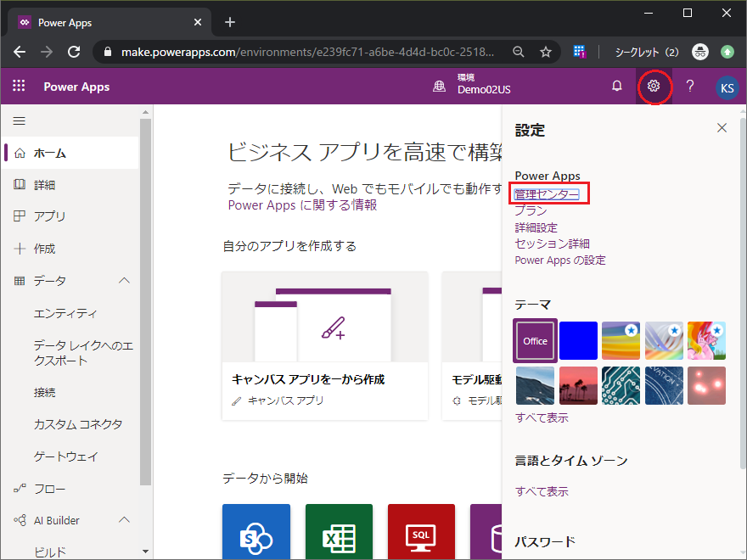Click the zoom magnifier in address bar

coord(519,52)
